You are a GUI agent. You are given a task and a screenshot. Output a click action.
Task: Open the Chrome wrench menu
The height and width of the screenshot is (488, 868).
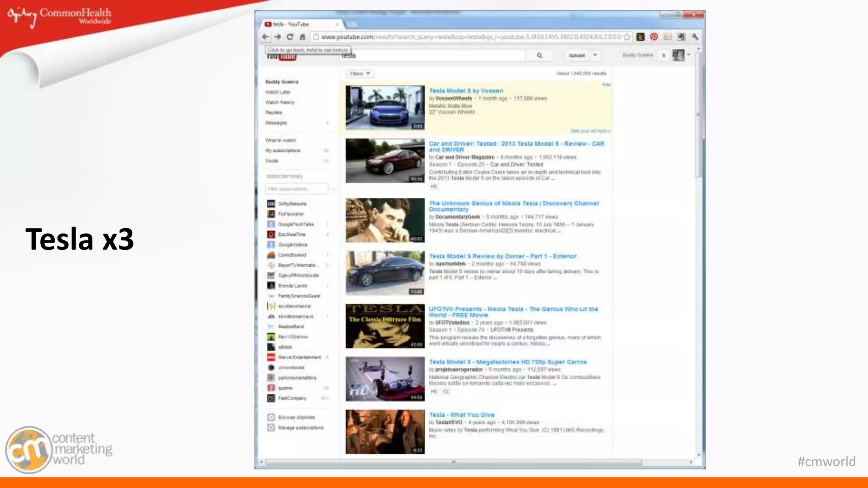coord(695,37)
